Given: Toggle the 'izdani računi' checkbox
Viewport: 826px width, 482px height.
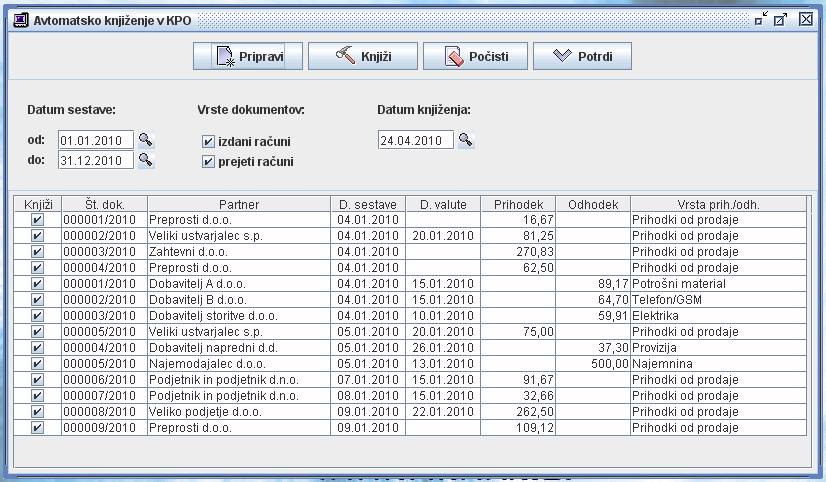Looking at the screenshot, I should pos(208,142).
